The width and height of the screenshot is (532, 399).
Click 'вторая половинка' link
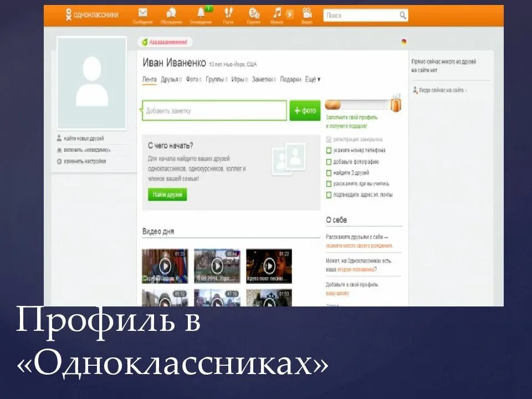(x=356, y=269)
